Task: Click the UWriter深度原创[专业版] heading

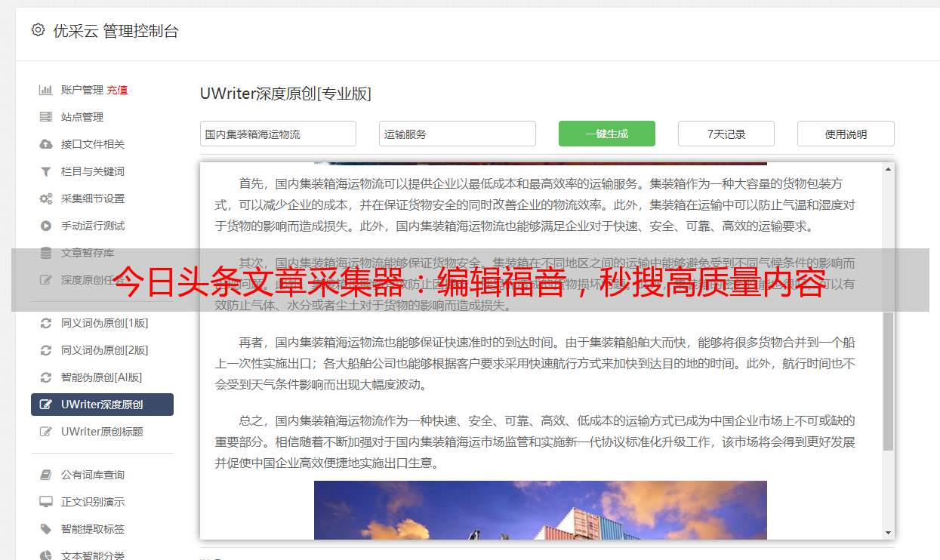Action: click(285, 94)
